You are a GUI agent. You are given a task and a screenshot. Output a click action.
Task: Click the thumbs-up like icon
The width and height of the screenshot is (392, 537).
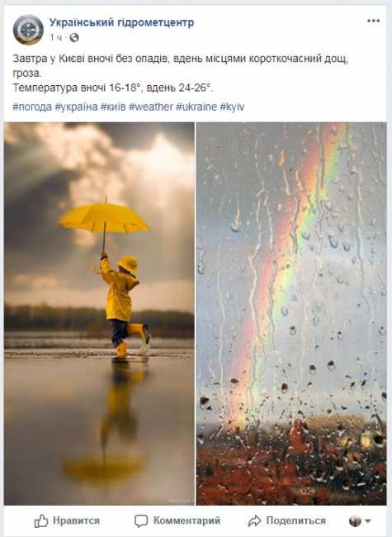[41, 521]
